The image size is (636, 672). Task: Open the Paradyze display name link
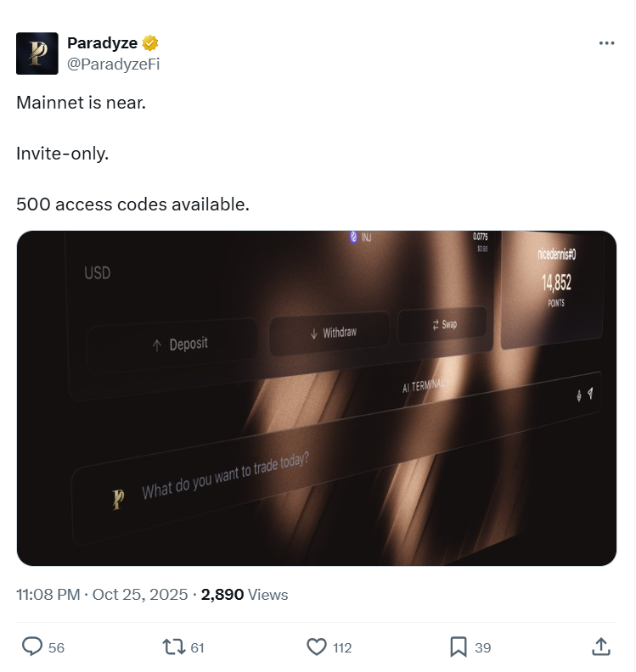(102, 43)
